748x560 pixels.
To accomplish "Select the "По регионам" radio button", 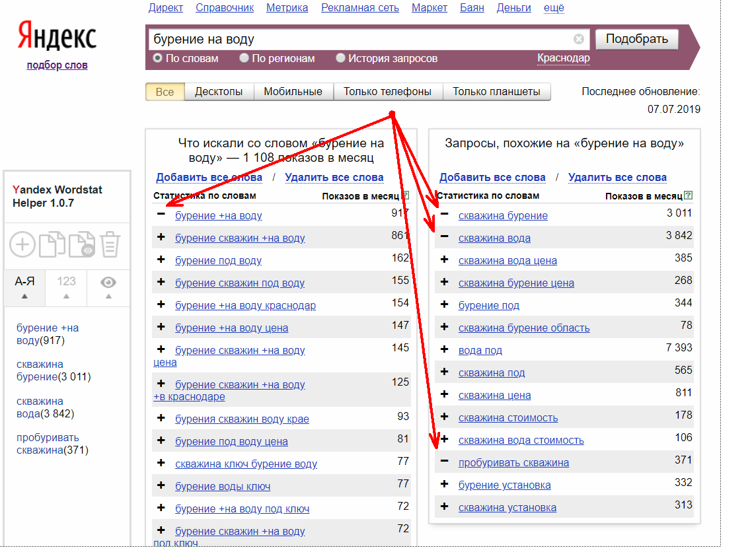I will [244, 58].
